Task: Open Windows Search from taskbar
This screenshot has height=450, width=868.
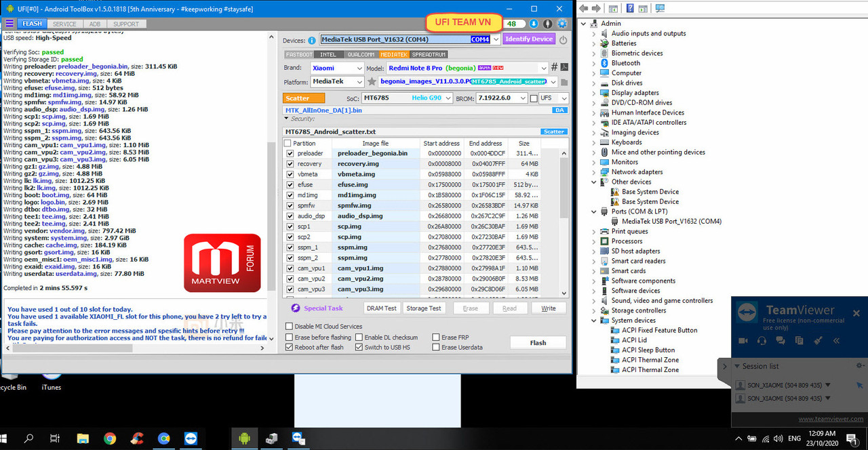Action: pyautogui.click(x=28, y=438)
